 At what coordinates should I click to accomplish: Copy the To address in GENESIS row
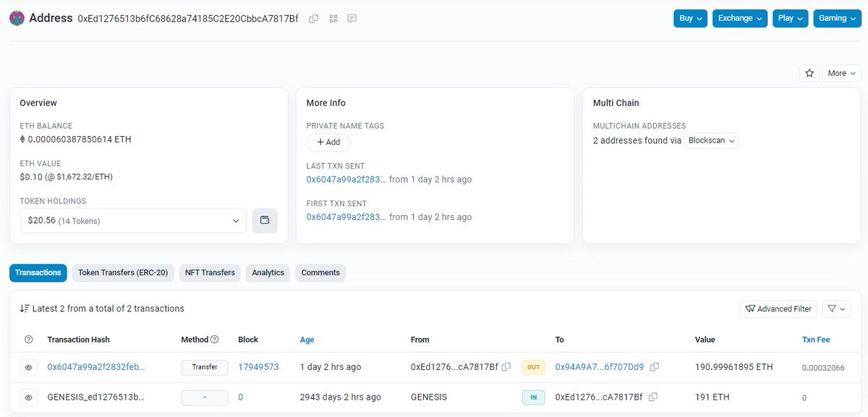(653, 397)
